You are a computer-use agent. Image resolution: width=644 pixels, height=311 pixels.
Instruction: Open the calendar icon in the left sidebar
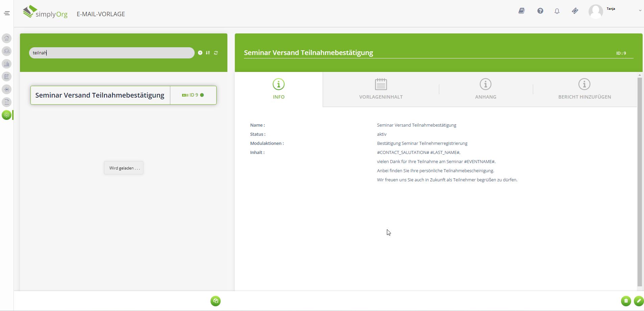click(x=7, y=77)
